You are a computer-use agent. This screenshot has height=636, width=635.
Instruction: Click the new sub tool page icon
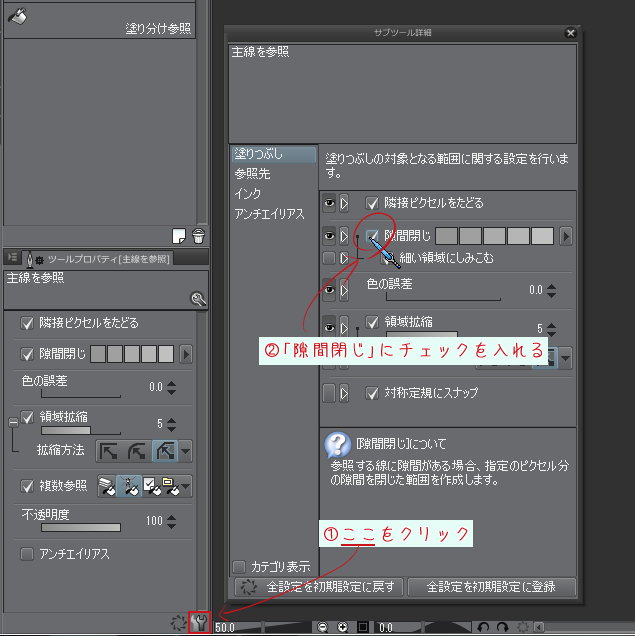pyautogui.click(x=180, y=236)
